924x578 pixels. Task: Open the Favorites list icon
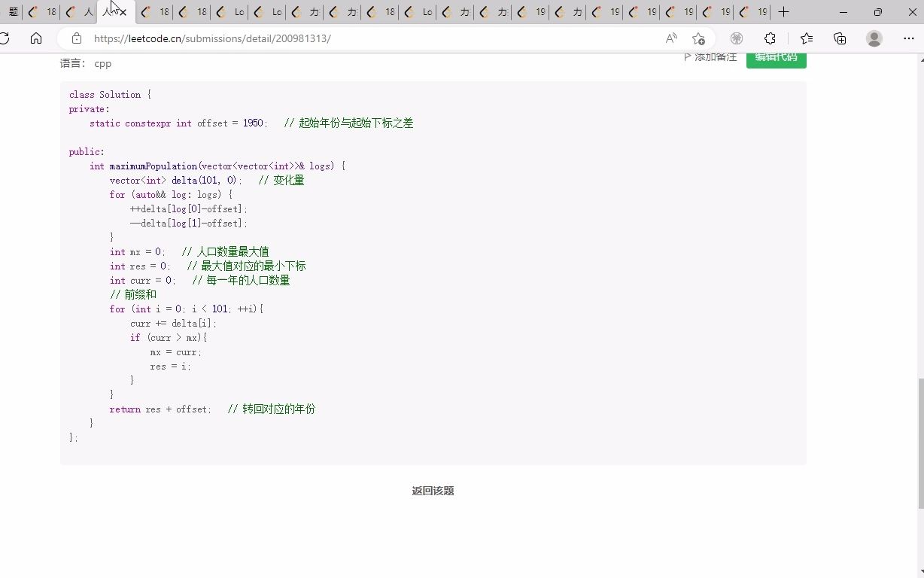pyautogui.click(x=806, y=38)
